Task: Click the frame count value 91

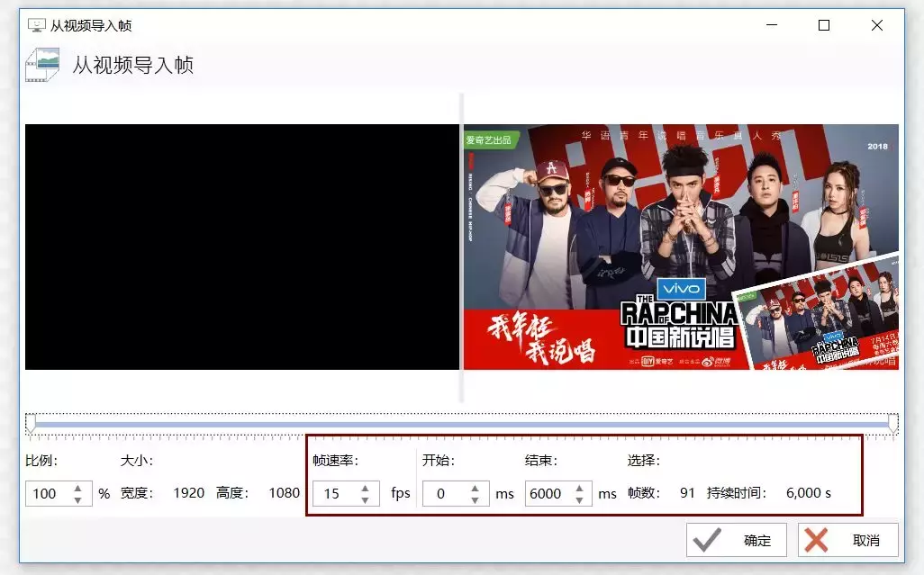Action: 687,492
